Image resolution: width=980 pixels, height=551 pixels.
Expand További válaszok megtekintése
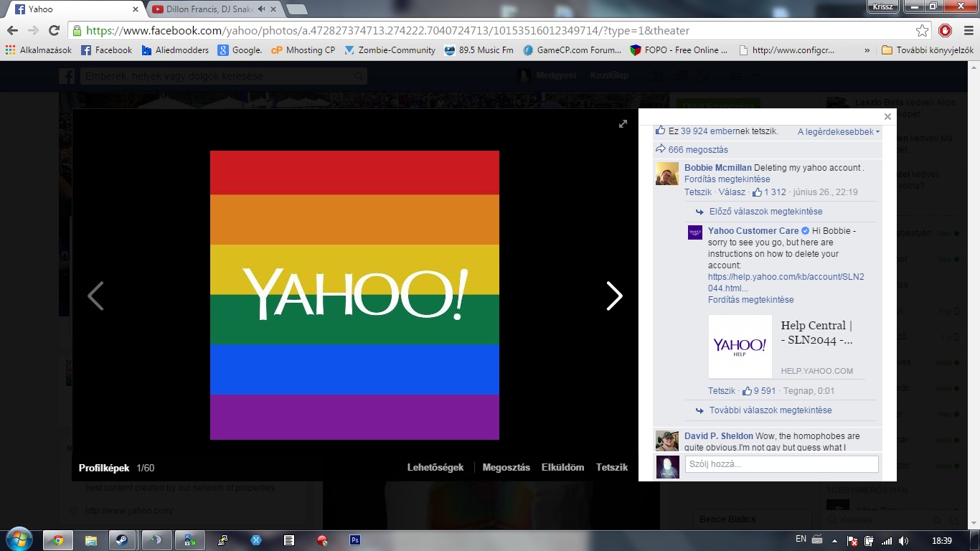pos(771,410)
